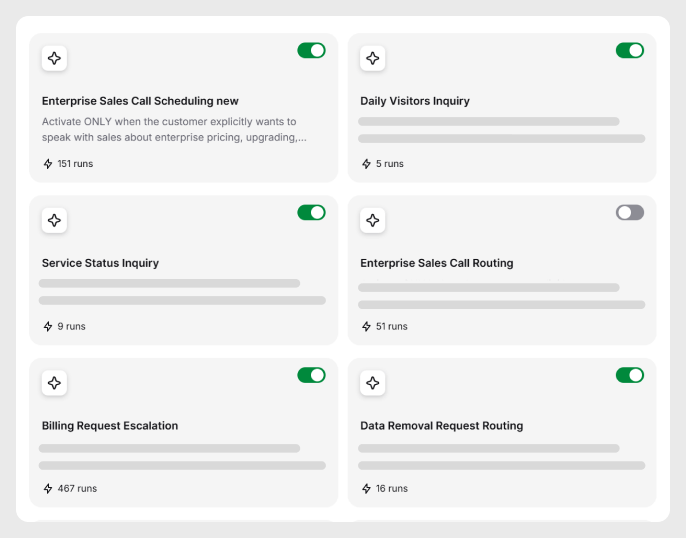The image size is (686, 538).
Task: Click lightning icon next to 467 runs
Action: pos(48,489)
